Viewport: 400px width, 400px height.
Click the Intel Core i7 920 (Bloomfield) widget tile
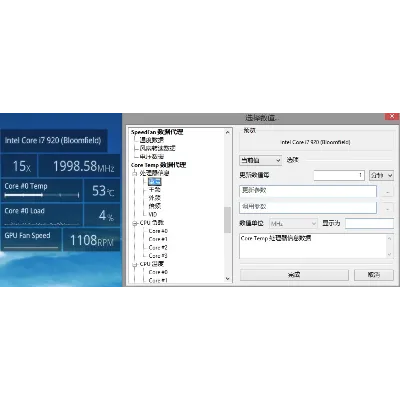(x=53, y=140)
